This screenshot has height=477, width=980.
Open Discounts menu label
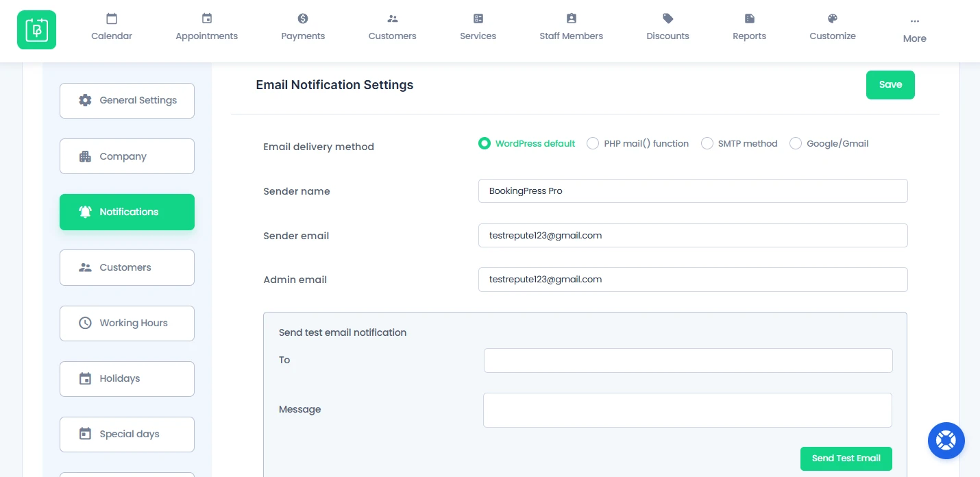click(668, 36)
